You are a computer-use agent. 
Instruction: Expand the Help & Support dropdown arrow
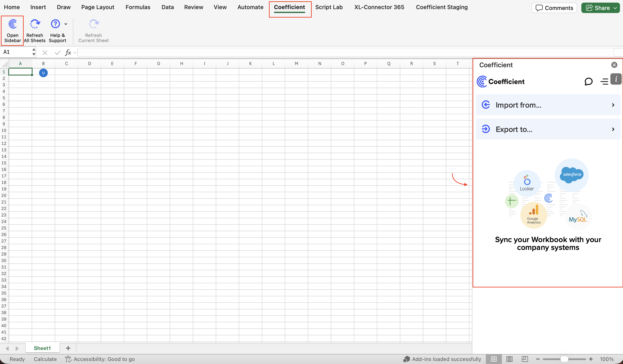tap(66, 24)
